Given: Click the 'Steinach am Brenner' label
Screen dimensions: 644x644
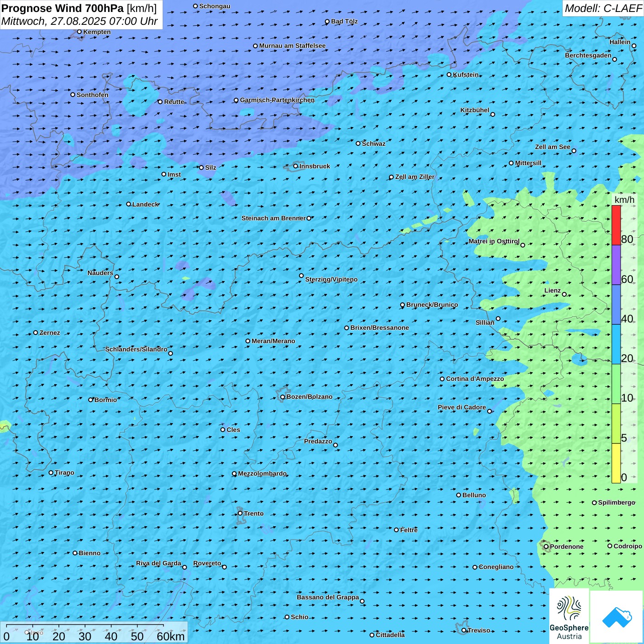Looking at the screenshot, I should click(x=274, y=218).
